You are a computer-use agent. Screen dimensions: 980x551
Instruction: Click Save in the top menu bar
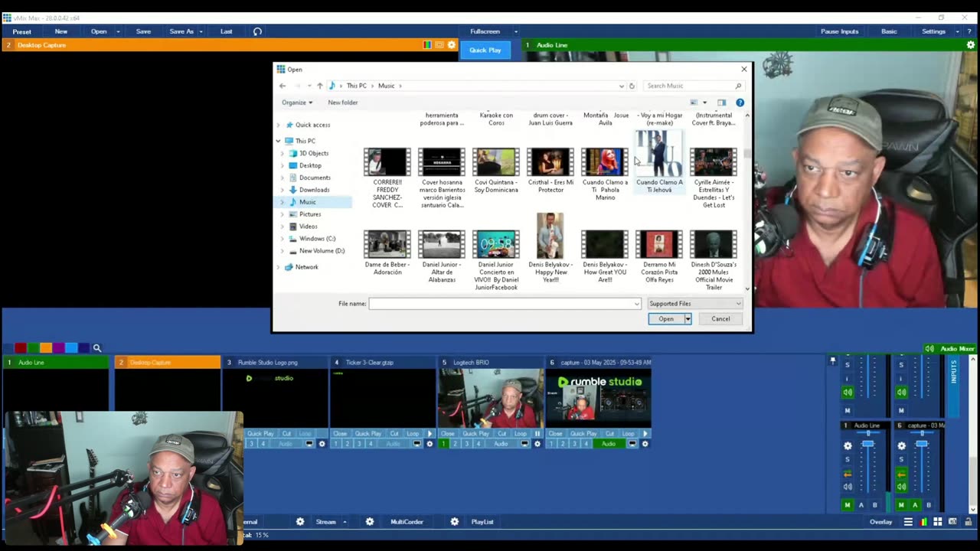pyautogui.click(x=143, y=31)
